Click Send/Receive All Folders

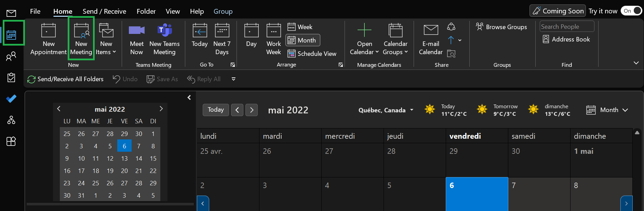[66, 79]
